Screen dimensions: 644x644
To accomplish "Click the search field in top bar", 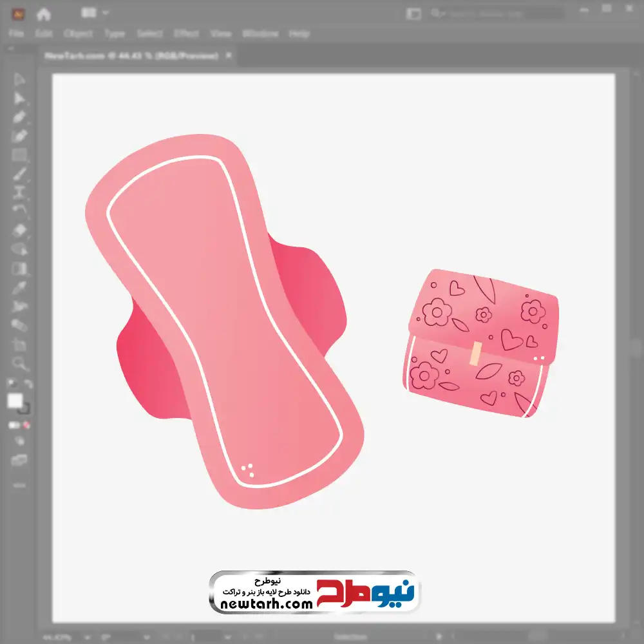I will (502, 14).
